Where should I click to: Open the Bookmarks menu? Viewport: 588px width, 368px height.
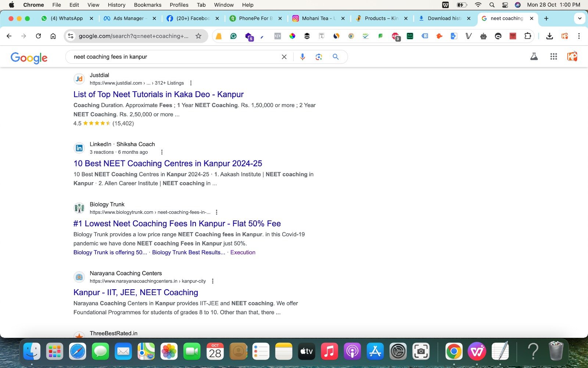(147, 5)
